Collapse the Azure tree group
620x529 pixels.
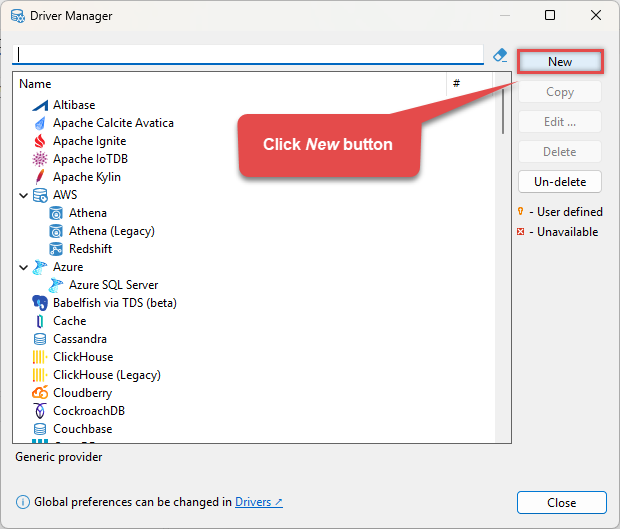[24, 268]
